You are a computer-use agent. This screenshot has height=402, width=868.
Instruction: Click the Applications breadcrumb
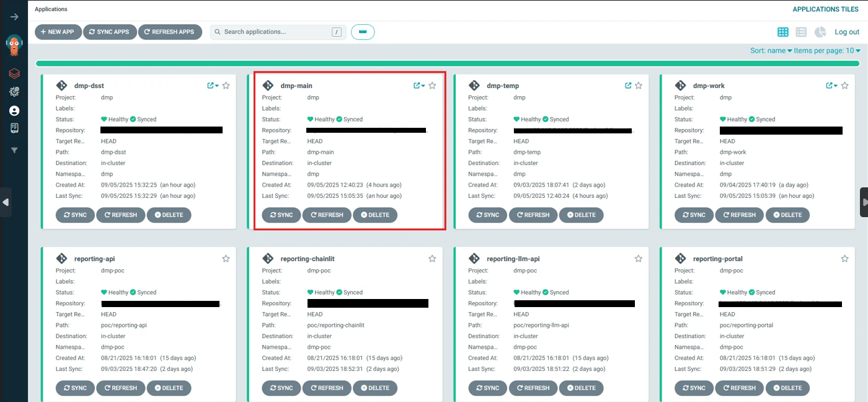(x=51, y=9)
